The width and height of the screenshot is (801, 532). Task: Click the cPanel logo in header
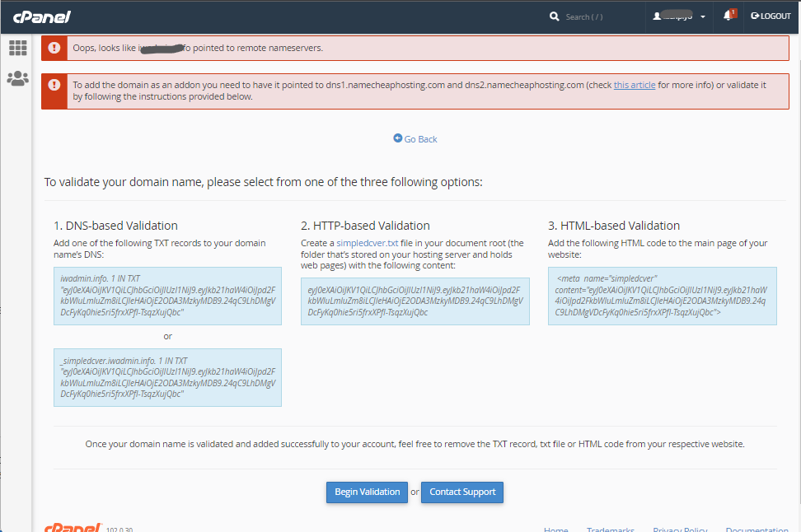tap(42, 17)
